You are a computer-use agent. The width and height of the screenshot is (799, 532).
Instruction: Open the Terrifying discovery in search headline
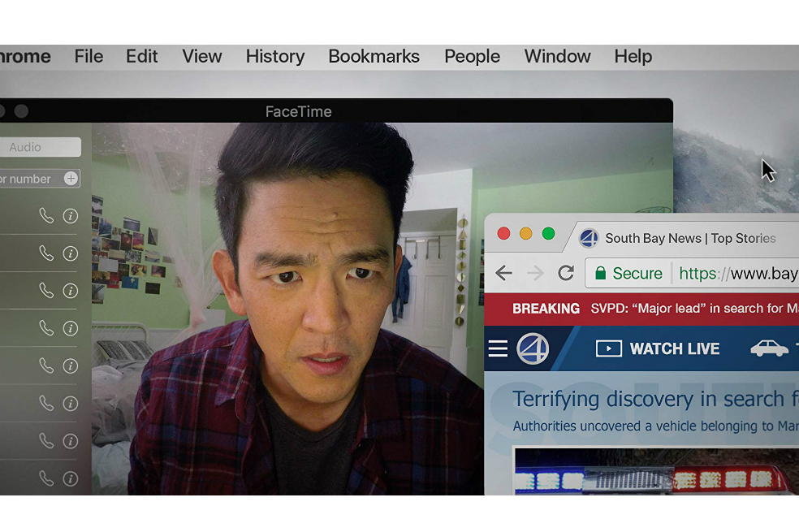(x=655, y=399)
